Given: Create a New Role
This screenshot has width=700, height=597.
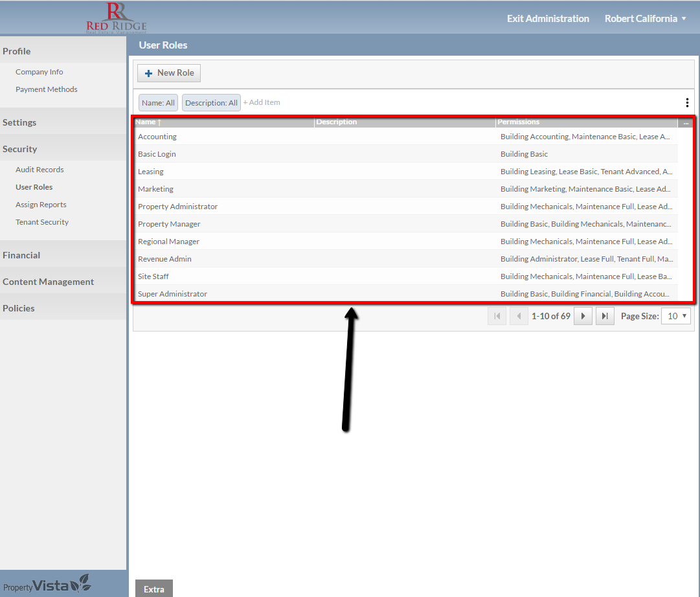Looking at the screenshot, I should tap(169, 73).
